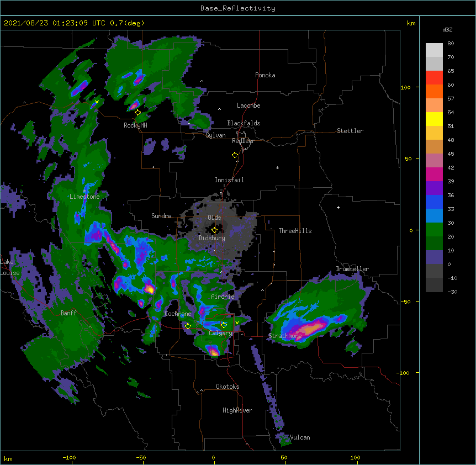Click the ThreeHills label
The image size is (476, 465).
tap(295, 231)
